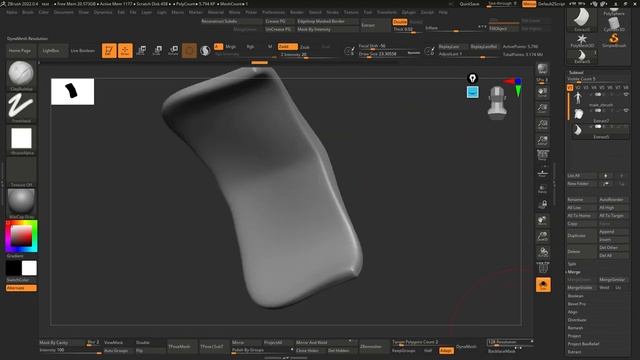Expand the Project BasRelief section
Viewport: 640px width, 360px height.
(583, 344)
